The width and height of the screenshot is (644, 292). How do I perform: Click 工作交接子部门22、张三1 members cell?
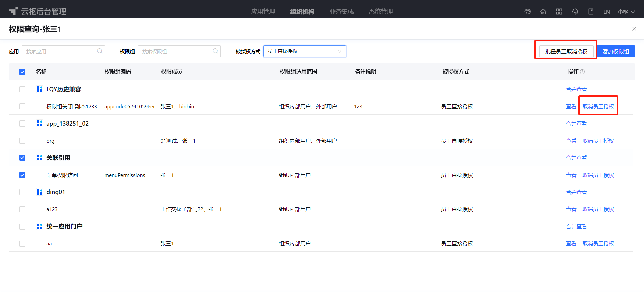(x=191, y=209)
